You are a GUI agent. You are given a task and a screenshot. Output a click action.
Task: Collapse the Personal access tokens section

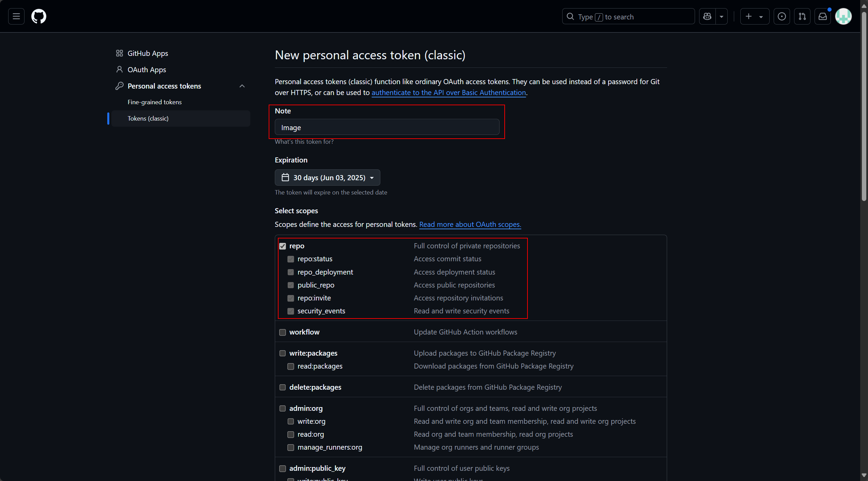pyautogui.click(x=242, y=86)
